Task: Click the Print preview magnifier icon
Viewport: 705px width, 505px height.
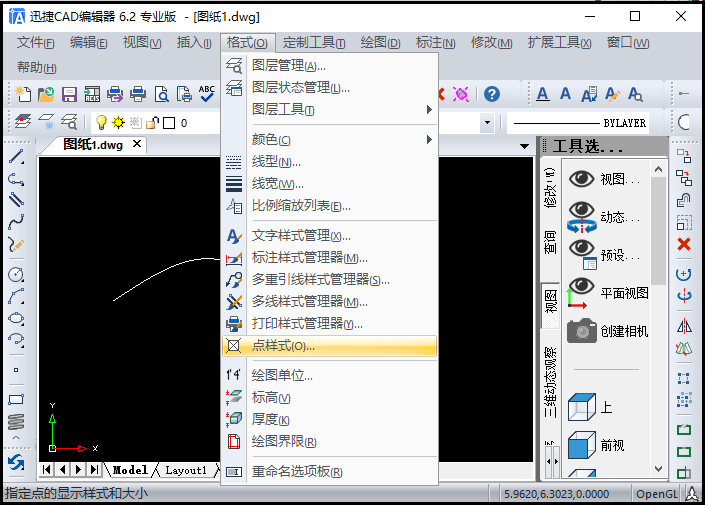Action: [x=161, y=94]
